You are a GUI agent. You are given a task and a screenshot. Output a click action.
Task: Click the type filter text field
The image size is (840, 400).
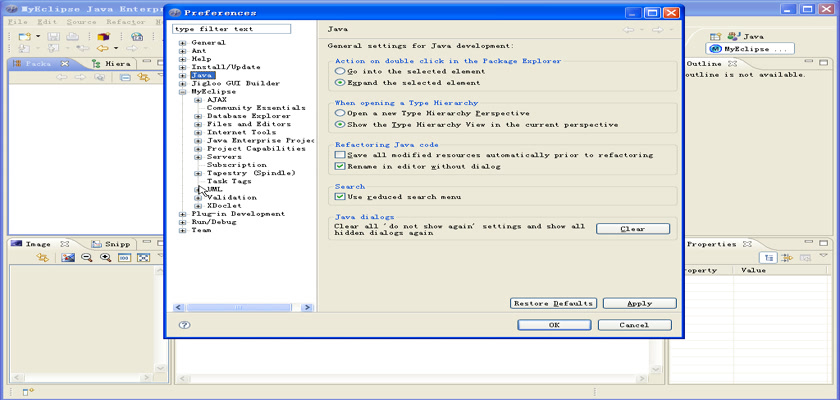tap(231, 29)
